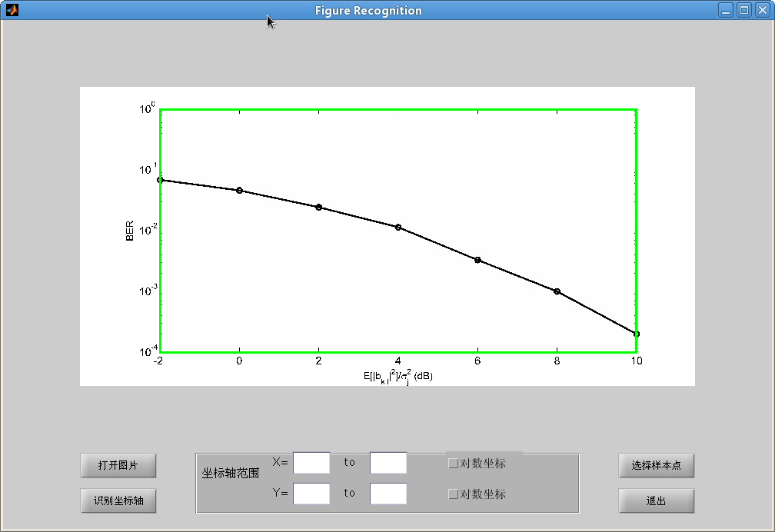Focus the X range end field after 'to'
The height and width of the screenshot is (532, 775).
click(388, 463)
